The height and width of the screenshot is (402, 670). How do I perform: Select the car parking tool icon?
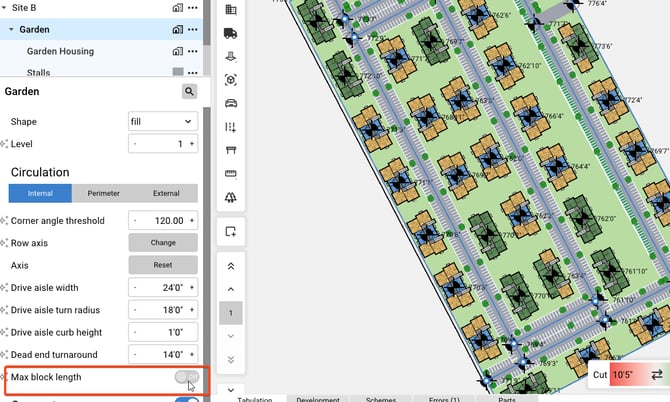coord(231,103)
